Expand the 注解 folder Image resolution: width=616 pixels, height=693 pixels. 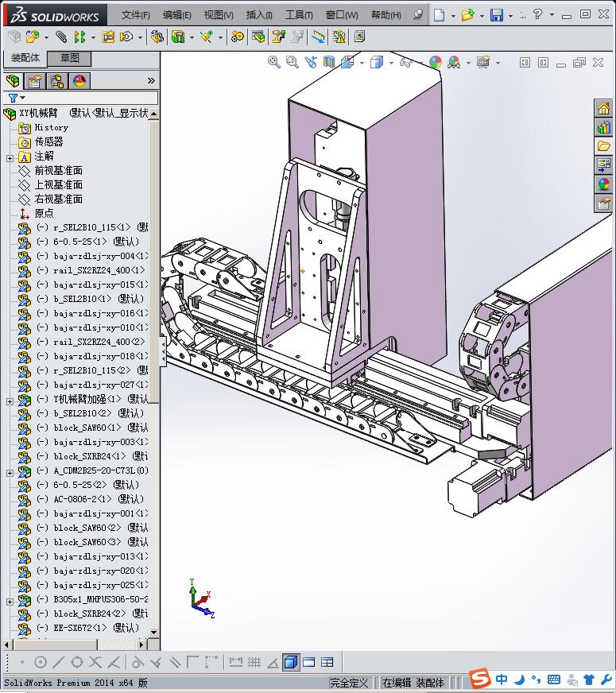[x=10, y=158]
